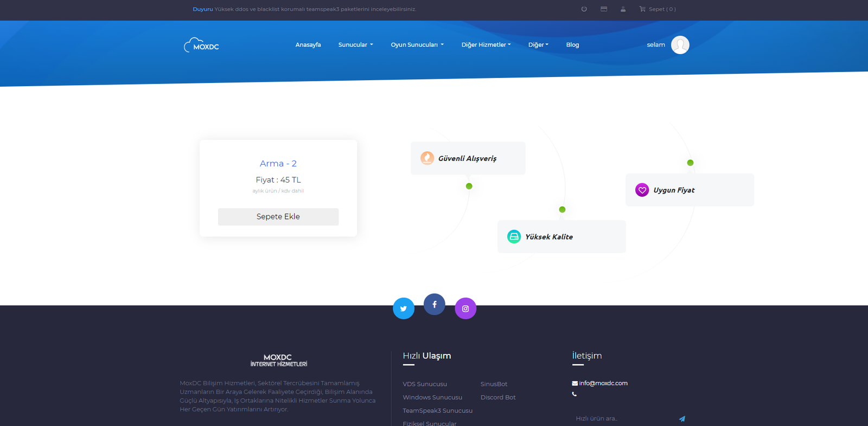Image resolution: width=868 pixels, height=426 pixels.
Task: Click the MOXDC cloud logo
Action: click(x=201, y=45)
